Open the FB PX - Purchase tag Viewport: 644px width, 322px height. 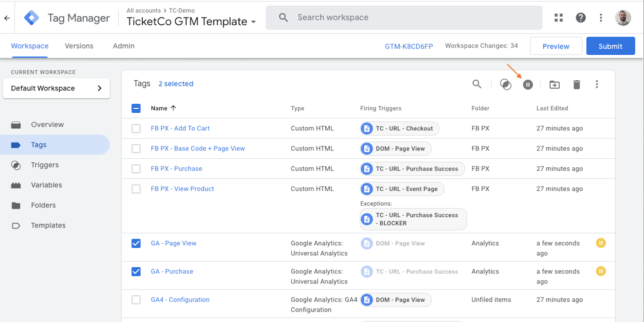click(176, 169)
